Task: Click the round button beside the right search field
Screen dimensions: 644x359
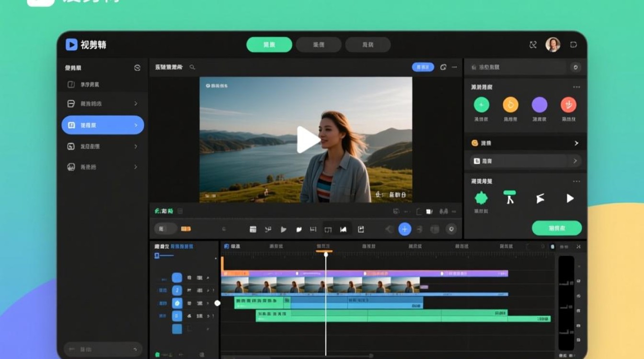Action: [x=576, y=67]
